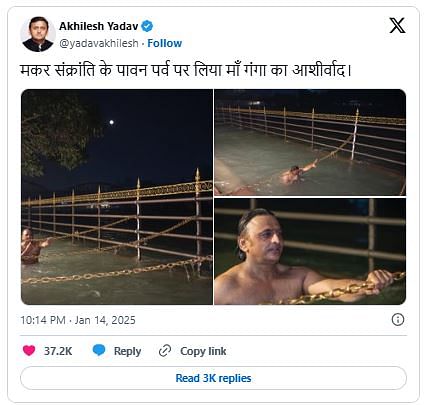This screenshot has height=405, width=425.
Task: Open Akhilesh Yadav's profile picture
Action: (x=38, y=34)
